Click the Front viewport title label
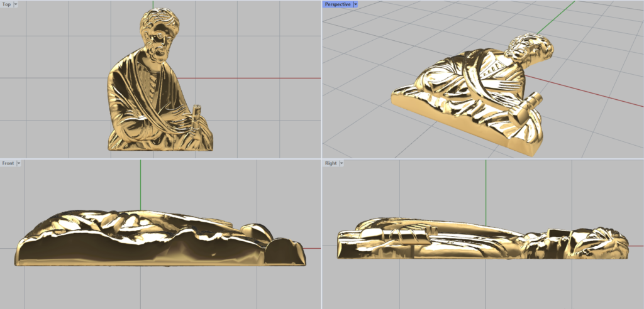644x309 pixels. click(8, 163)
